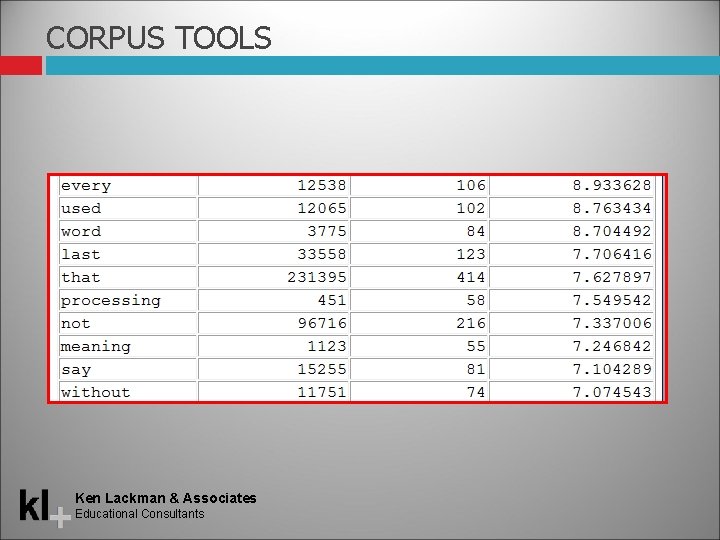Viewport: 720px width, 540px height.
Task: Select the 'meaning' row label
Action: 96,347
